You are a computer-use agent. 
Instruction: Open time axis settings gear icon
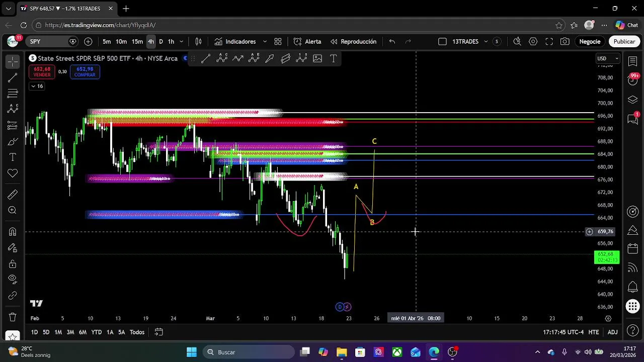pyautogui.click(x=608, y=318)
